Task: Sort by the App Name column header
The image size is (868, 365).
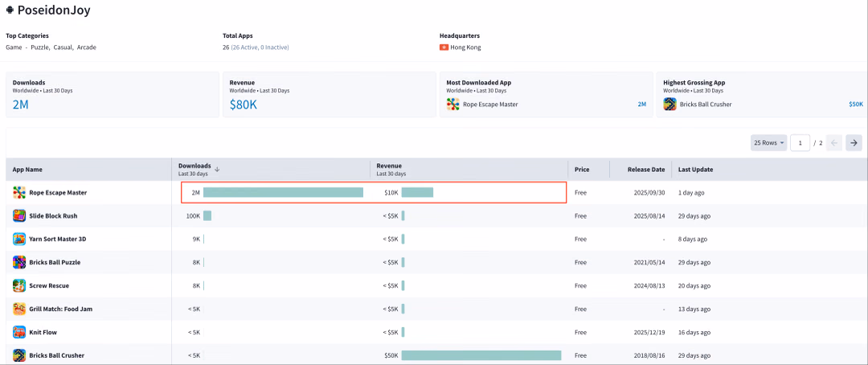Action: [x=27, y=170]
